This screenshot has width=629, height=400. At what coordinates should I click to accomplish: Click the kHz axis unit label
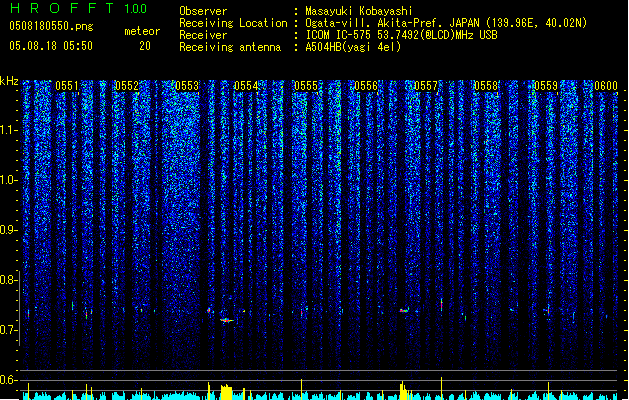coord(9,81)
